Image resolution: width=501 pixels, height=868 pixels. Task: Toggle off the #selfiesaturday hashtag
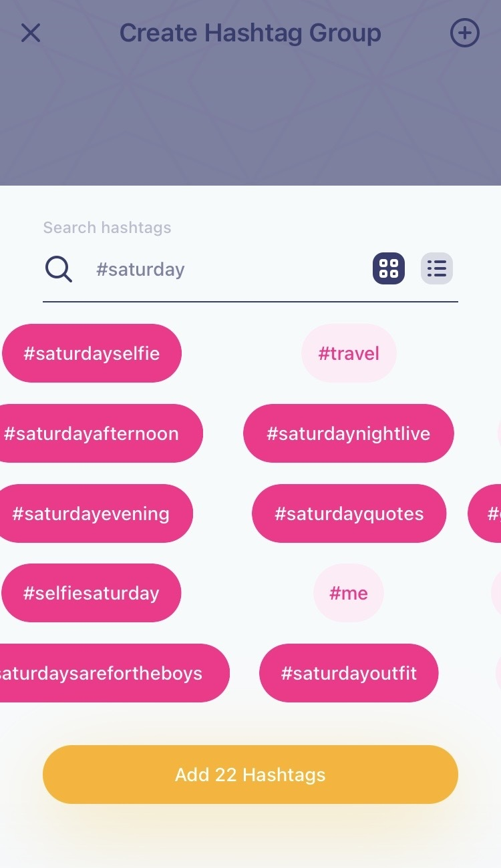click(x=91, y=592)
